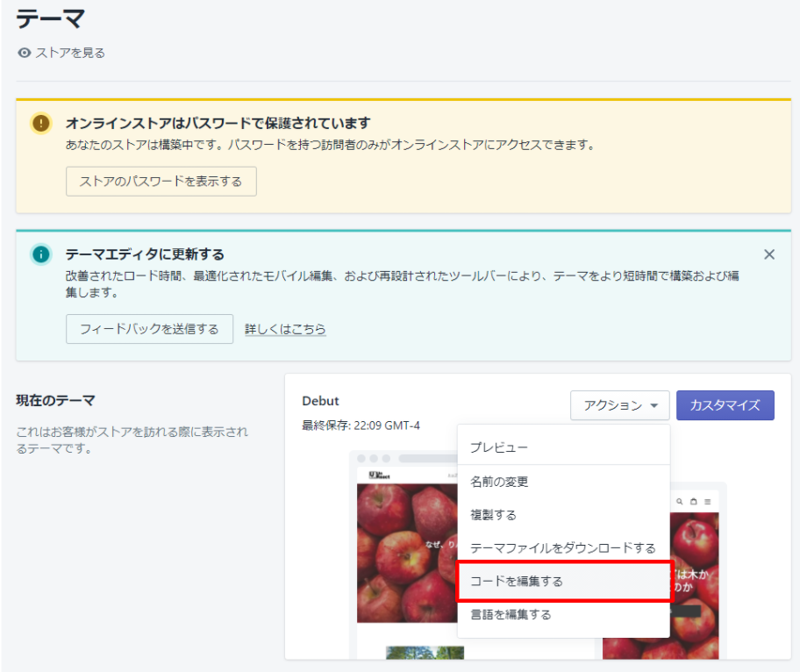The width and height of the screenshot is (800, 672).
Task: Click the desktop theme preview thumbnail with apples
Action: [407, 554]
